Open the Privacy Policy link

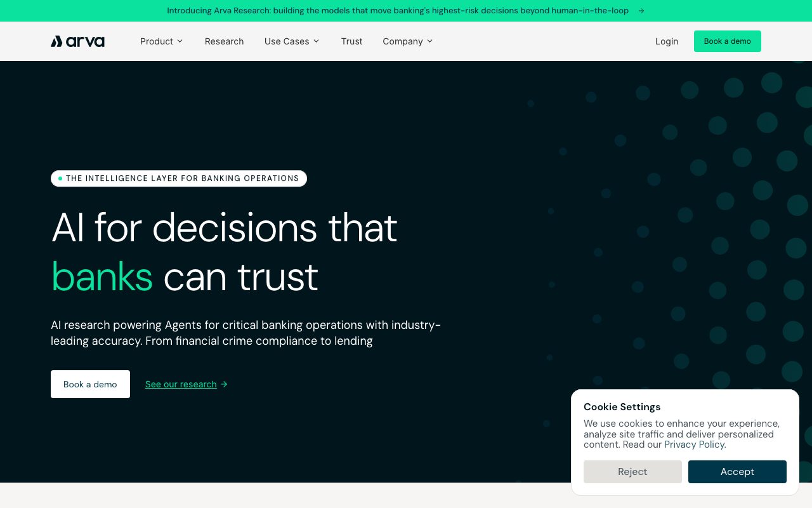tap(694, 444)
